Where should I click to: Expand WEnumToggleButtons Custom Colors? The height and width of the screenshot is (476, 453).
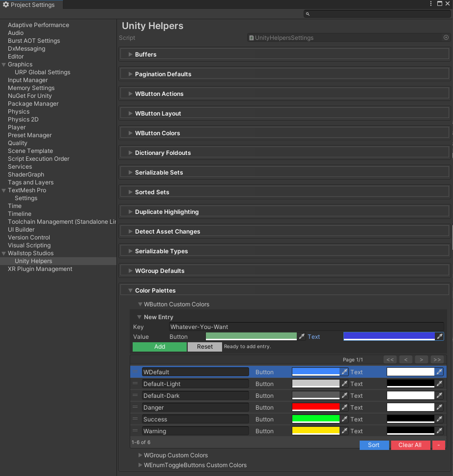click(x=141, y=465)
